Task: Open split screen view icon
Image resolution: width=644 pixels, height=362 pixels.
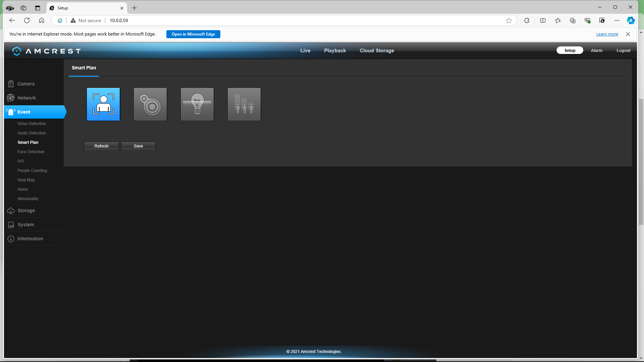Action: 543,20
